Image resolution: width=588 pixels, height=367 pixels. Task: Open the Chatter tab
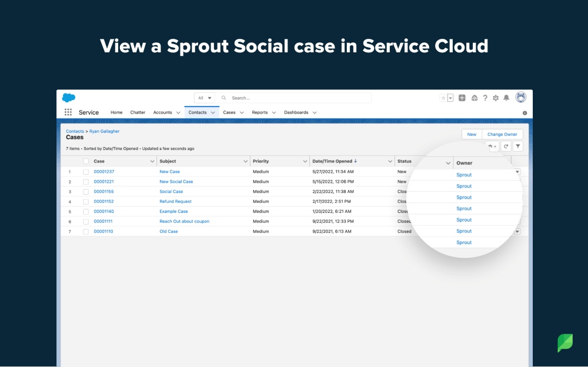coord(138,112)
